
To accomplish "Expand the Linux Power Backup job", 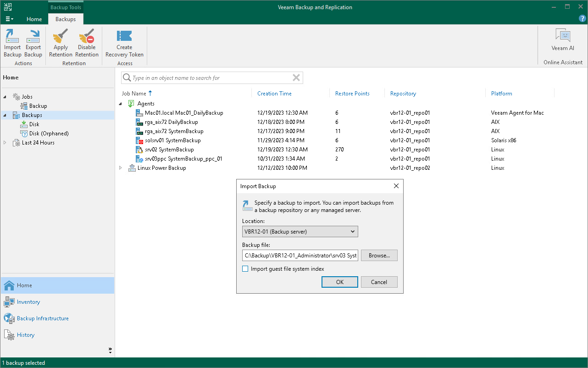I will point(121,168).
